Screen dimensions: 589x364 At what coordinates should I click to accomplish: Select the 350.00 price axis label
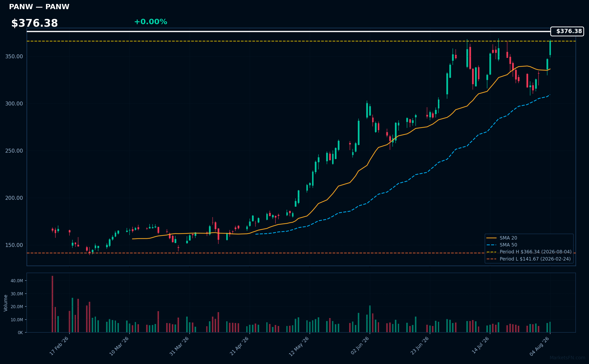tap(14, 57)
